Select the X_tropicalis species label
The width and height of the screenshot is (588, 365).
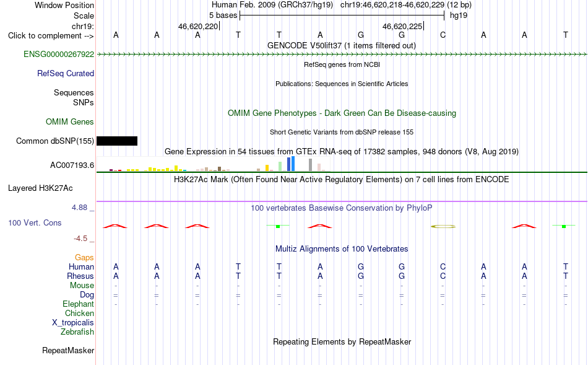click(73, 323)
